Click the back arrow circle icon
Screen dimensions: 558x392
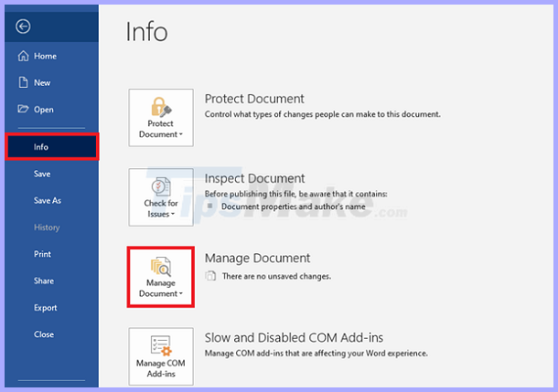(x=23, y=26)
